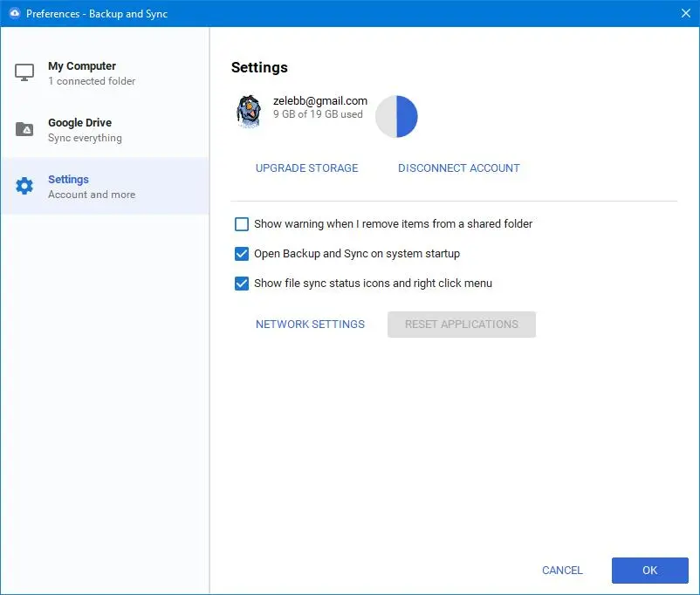
Task: Close the Preferences window
Action: (x=686, y=13)
